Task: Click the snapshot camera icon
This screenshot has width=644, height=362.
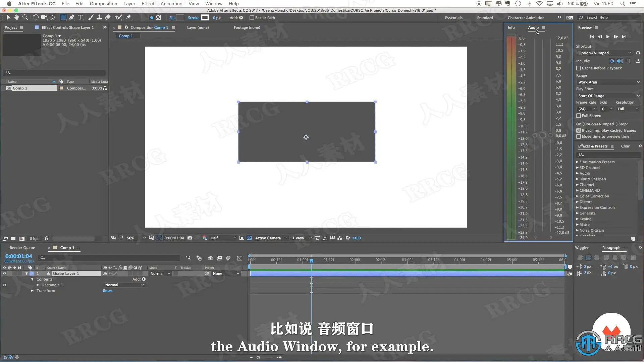Action: (190, 238)
